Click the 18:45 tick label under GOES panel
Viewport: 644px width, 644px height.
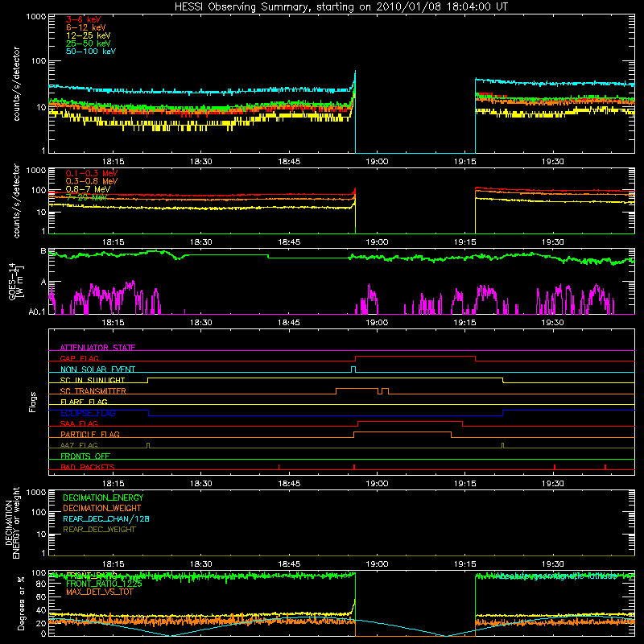289,323
